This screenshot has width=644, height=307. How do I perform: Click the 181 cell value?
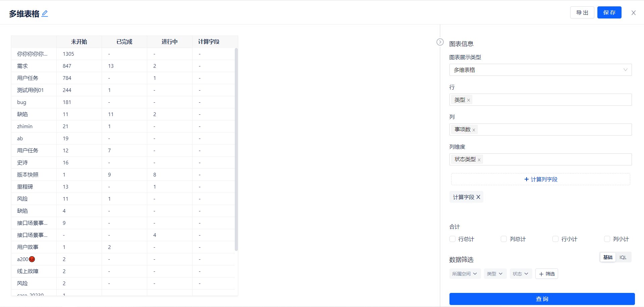click(67, 102)
